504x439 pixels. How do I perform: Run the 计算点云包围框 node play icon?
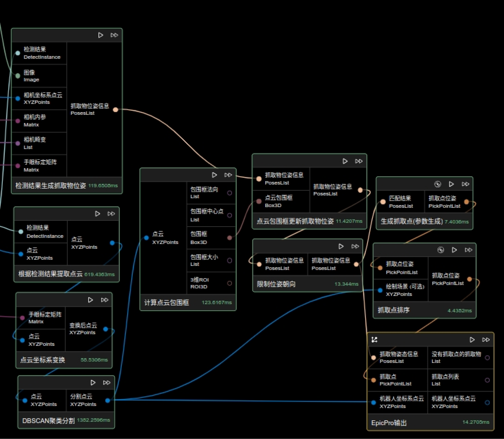point(214,175)
